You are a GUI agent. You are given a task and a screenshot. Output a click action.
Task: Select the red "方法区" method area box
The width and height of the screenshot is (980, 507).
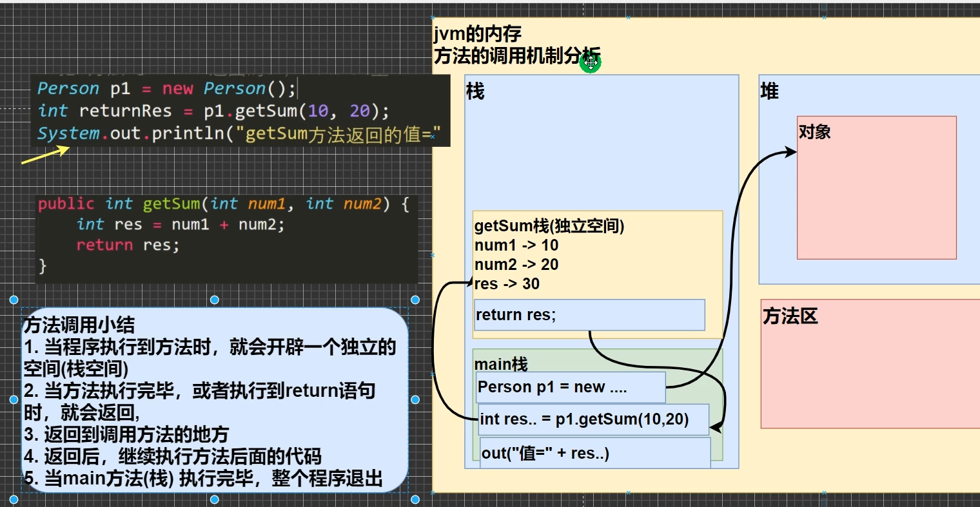[x=870, y=363]
